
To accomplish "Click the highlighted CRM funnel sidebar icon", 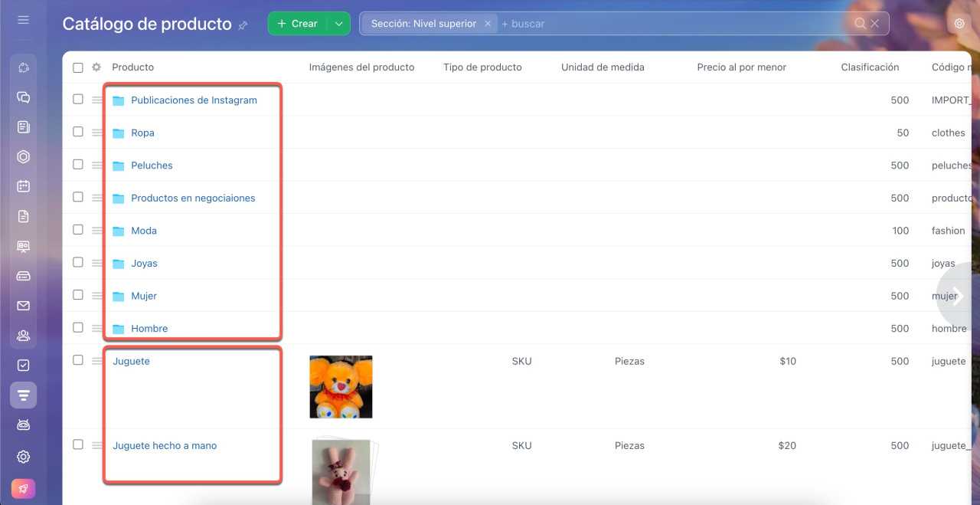I will (23, 395).
